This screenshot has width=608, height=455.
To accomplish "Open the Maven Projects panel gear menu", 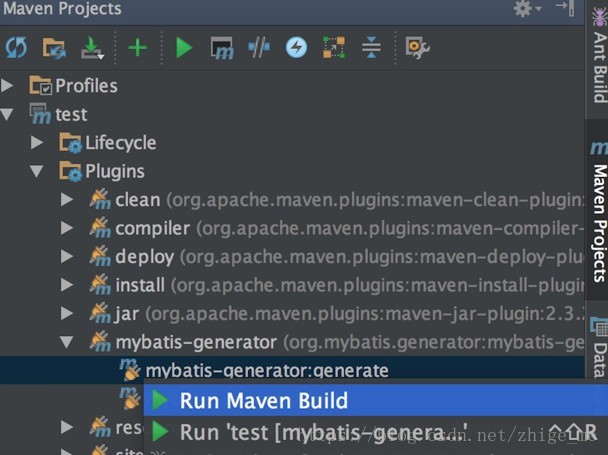I will [527, 8].
